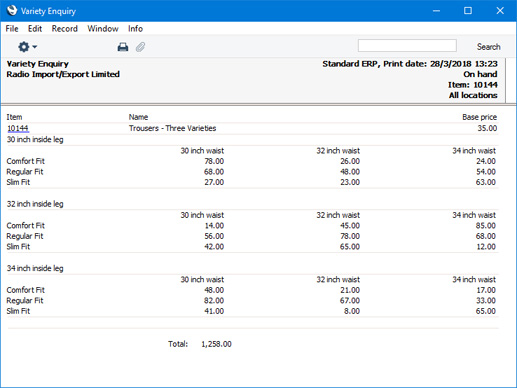Click the printer icon to print report
The image size is (517, 388).
click(x=123, y=47)
